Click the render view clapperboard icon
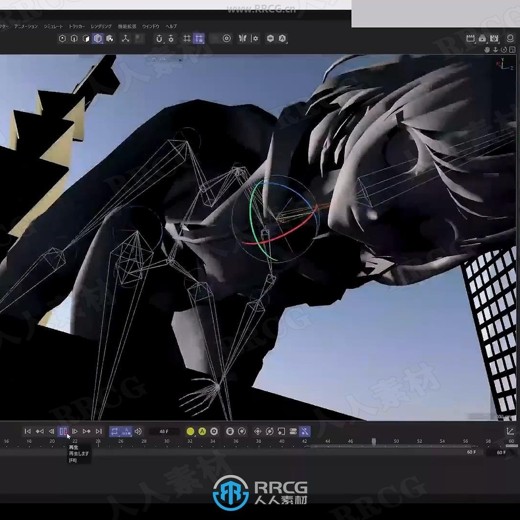 tap(470, 38)
